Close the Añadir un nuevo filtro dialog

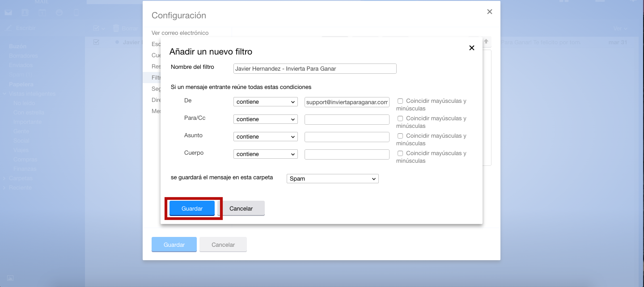[x=471, y=48]
